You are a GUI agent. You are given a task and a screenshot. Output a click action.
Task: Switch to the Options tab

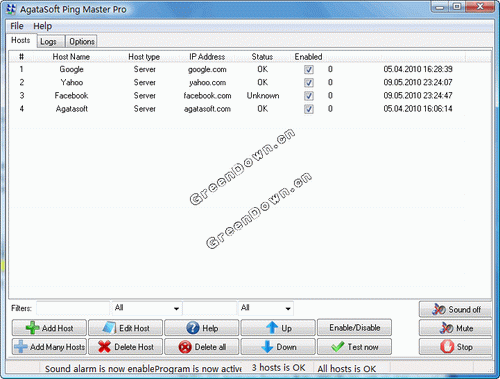pos(82,42)
